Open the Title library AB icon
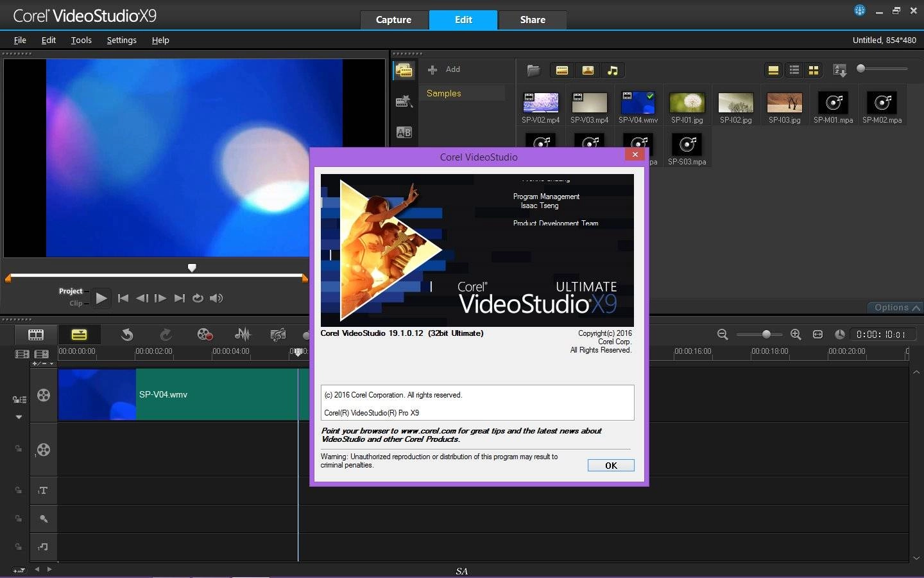Screen dimensions: 924x578 point(404,132)
